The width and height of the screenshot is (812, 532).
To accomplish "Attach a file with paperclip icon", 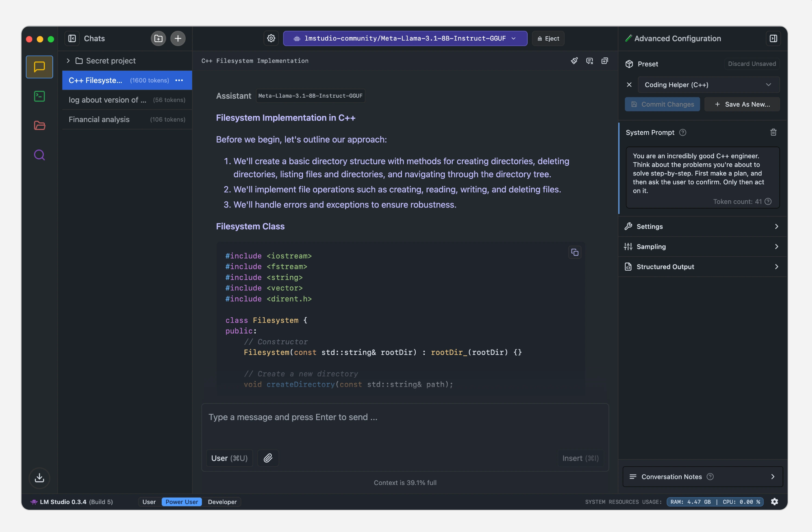I will pos(268,458).
